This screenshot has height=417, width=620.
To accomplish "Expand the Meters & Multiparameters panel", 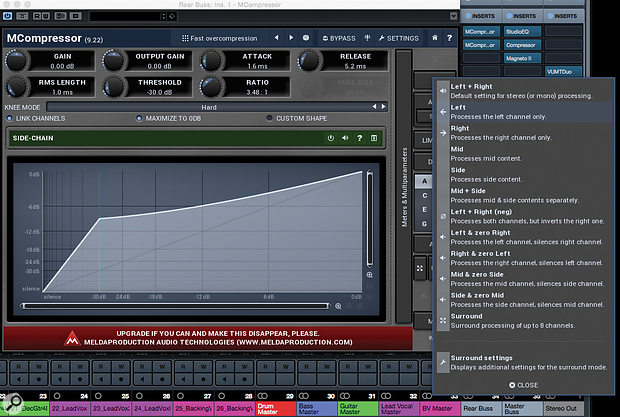I will click(404, 186).
